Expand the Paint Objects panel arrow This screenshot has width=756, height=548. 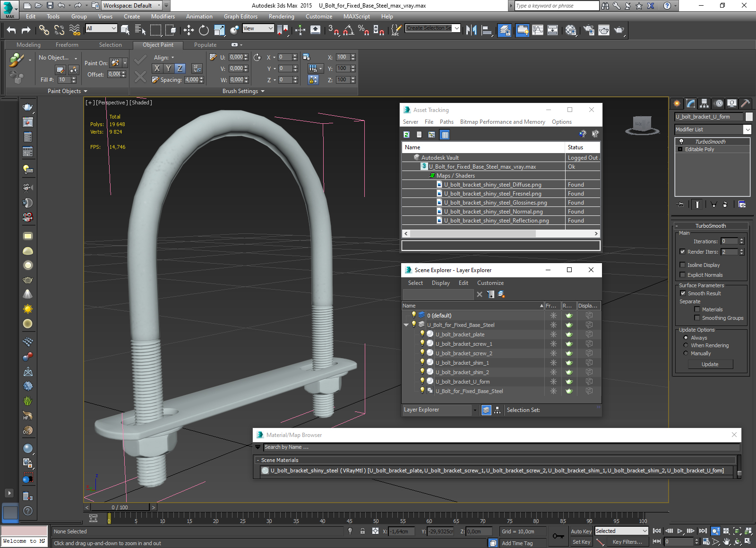[86, 91]
